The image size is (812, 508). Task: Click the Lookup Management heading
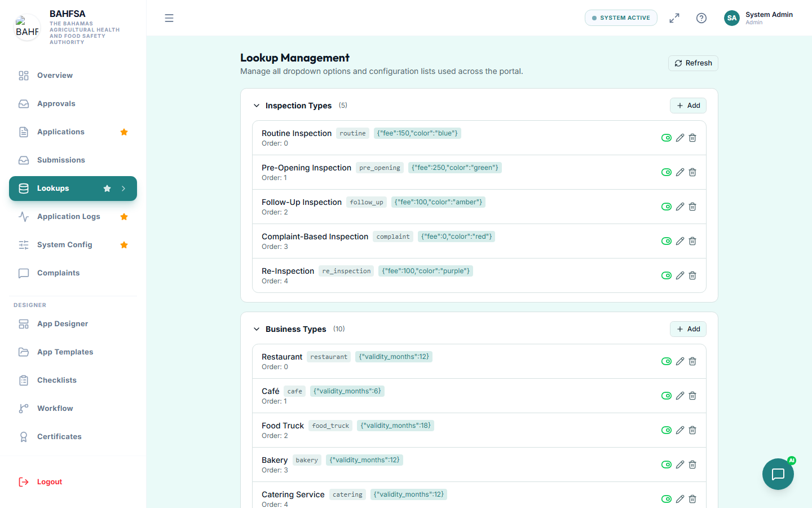coord(295,58)
